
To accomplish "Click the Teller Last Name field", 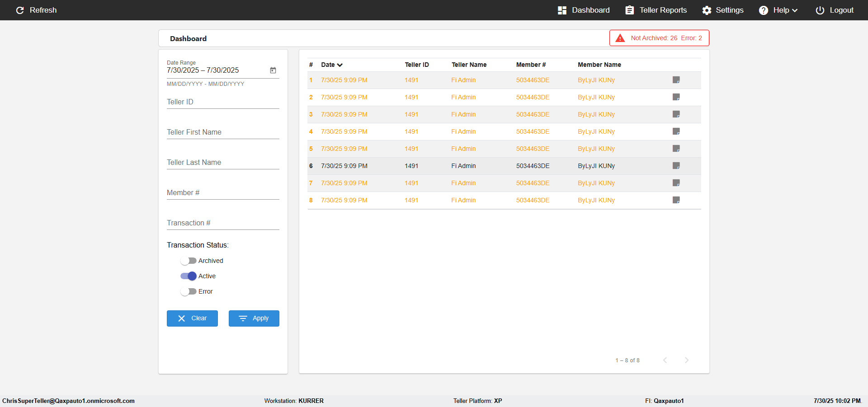I will click(x=223, y=162).
